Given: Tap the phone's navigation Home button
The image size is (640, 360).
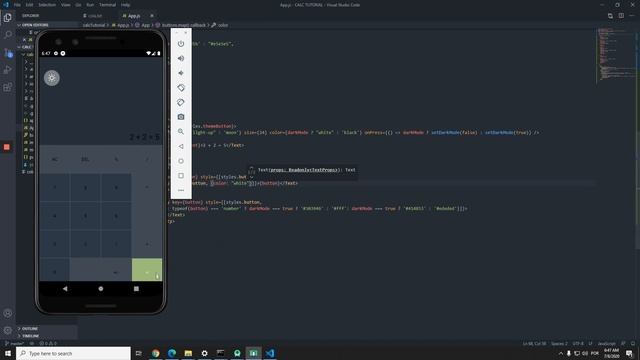Looking at the screenshot, I should pos(101,289).
